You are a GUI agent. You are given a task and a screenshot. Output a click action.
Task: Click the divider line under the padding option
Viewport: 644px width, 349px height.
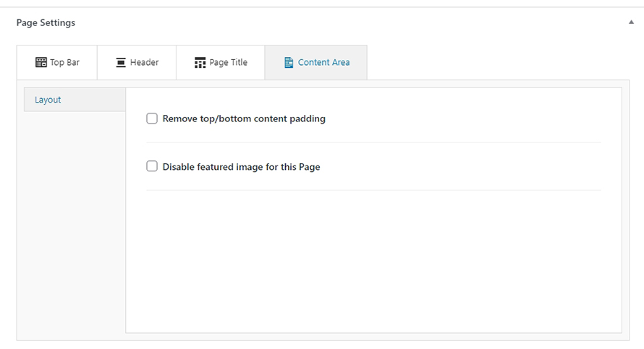click(374, 142)
